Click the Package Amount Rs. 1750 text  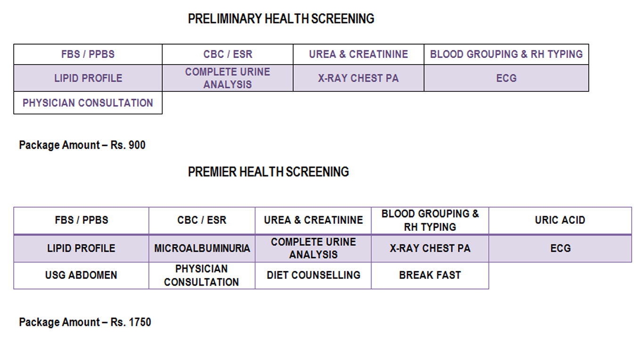tap(85, 323)
